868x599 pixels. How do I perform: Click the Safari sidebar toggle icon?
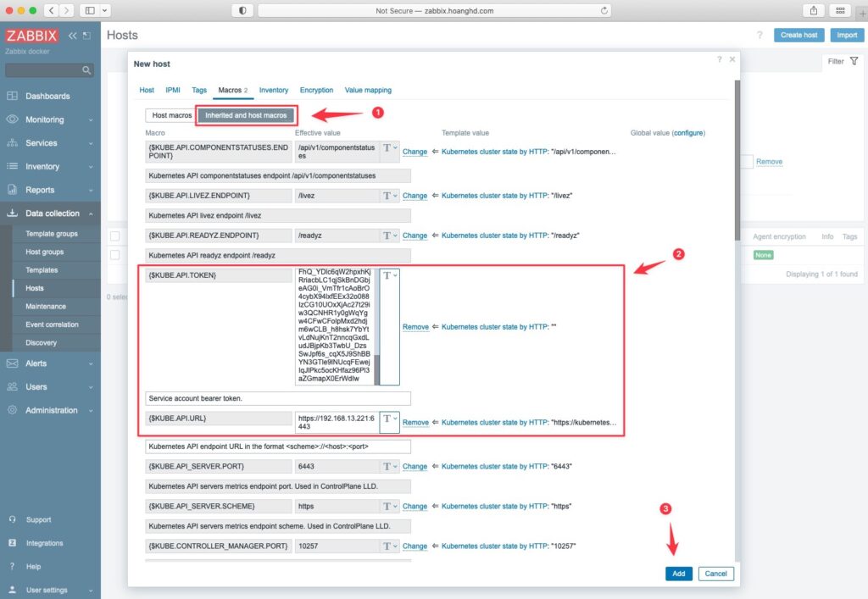point(90,10)
